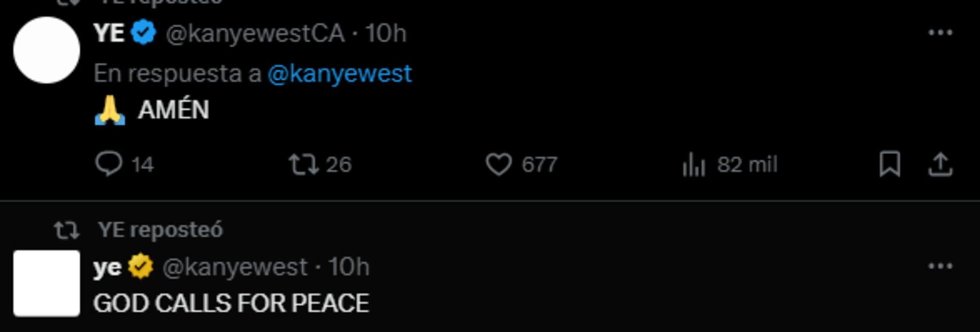The width and height of the screenshot is (980, 332).
Task: Click the lowercase ye display name
Action: (x=107, y=267)
